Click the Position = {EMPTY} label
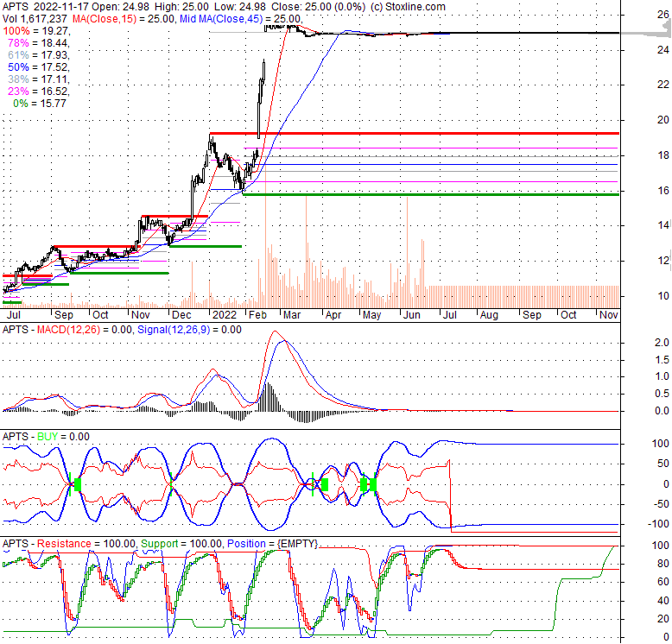 (x=273, y=544)
